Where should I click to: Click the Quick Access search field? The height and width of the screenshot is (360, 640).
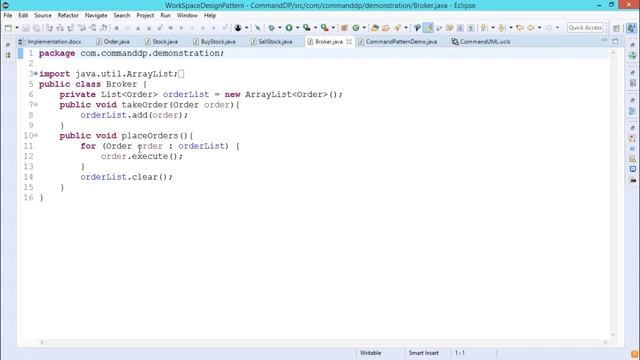pos(585,28)
